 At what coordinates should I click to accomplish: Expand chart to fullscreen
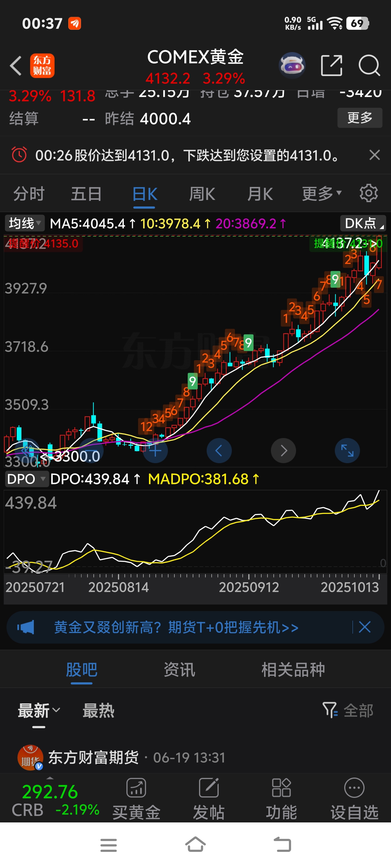point(347,450)
